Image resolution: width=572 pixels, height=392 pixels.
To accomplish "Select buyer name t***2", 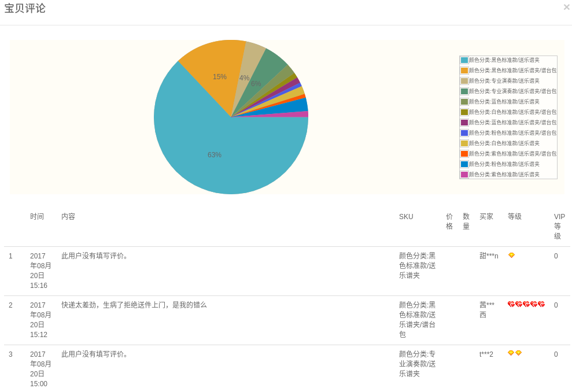I will pyautogui.click(x=486, y=354).
